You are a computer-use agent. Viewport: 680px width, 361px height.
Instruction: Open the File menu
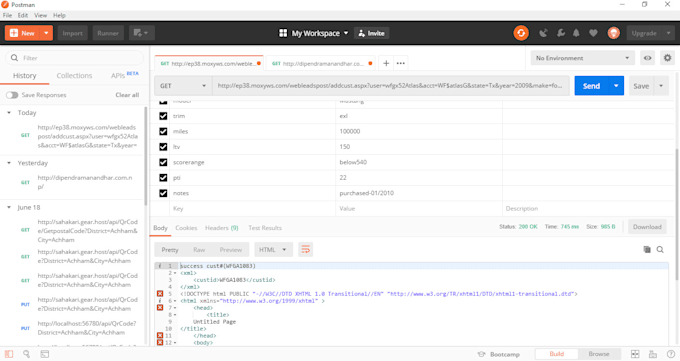(7, 15)
